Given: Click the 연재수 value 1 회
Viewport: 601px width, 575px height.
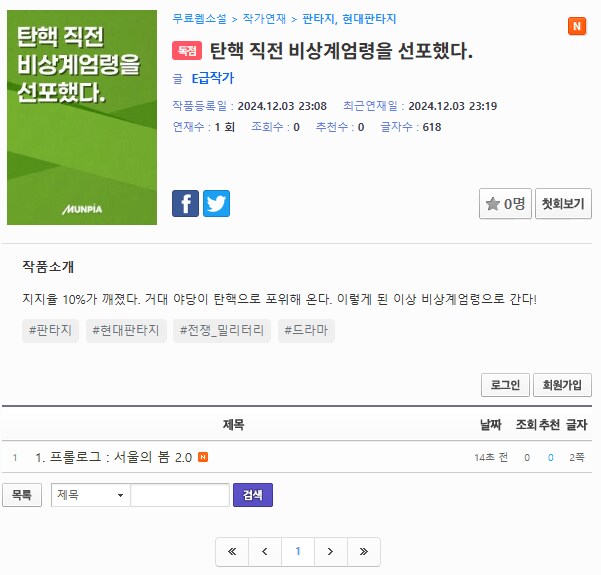Looking at the screenshot, I should click(225, 127).
